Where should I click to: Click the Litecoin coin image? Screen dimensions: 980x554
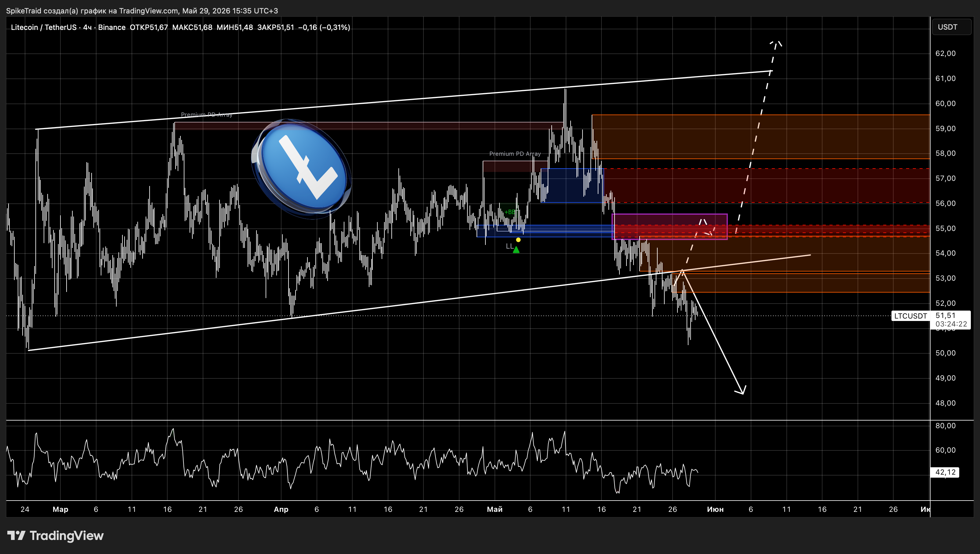301,169
